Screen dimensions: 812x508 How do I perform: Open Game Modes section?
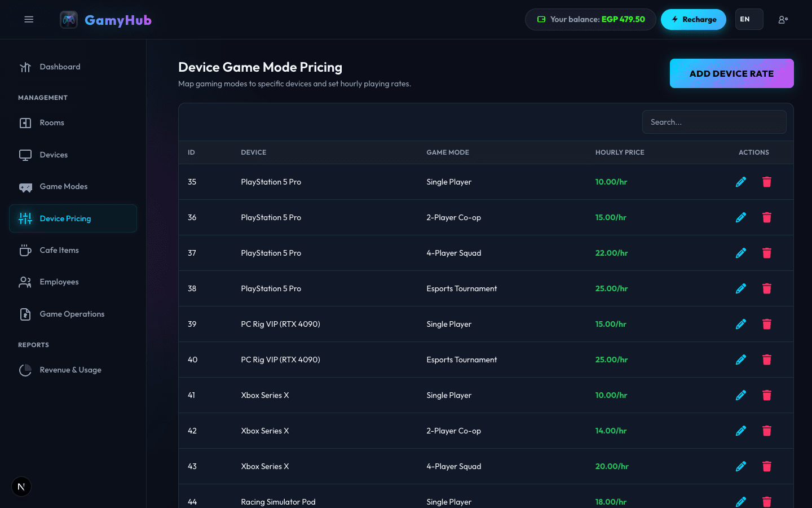(73, 187)
